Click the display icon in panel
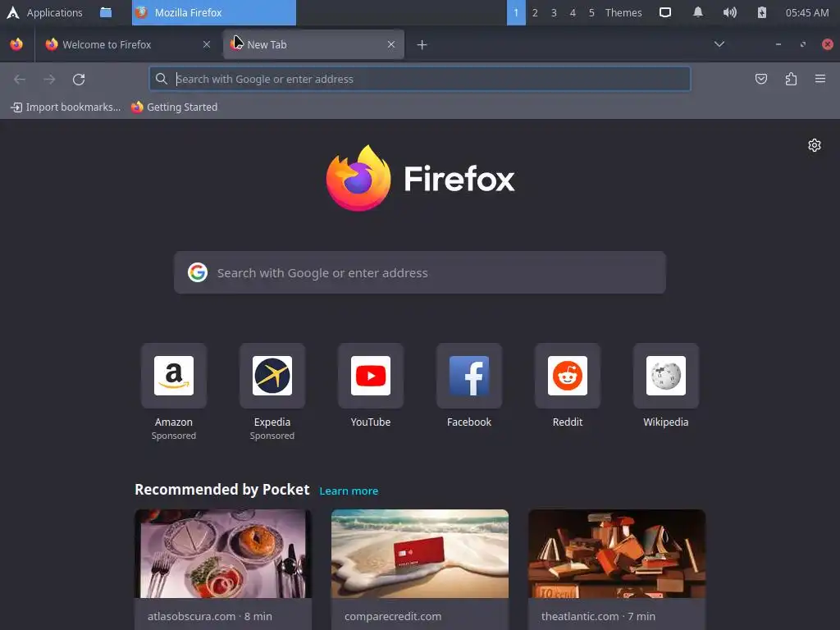The image size is (840, 630). coord(664,12)
